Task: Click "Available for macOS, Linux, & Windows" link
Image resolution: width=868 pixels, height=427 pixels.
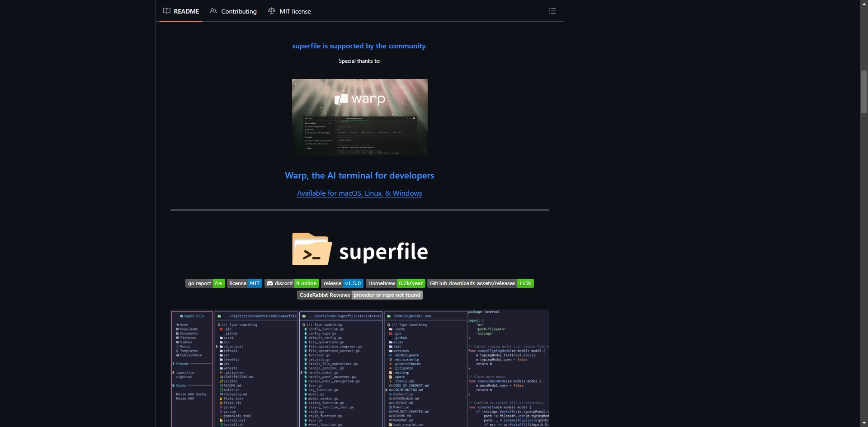Action: 359,193
